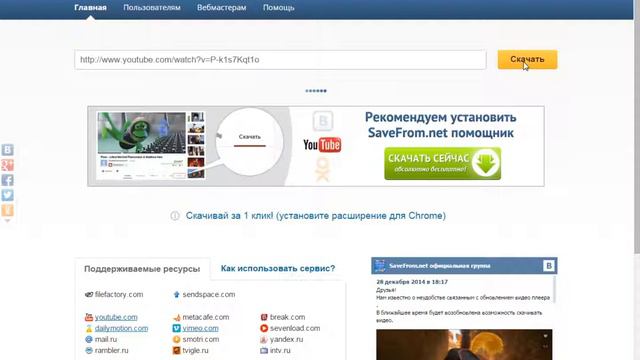
Task: Click the mail.ru entry
Action: pos(106,339)
